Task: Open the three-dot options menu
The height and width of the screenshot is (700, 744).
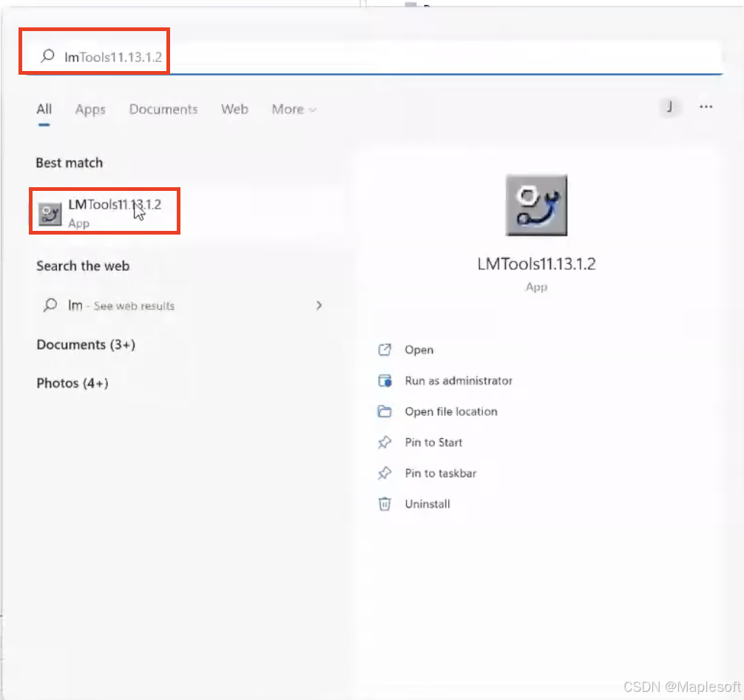Action: (x=706, y=107)
